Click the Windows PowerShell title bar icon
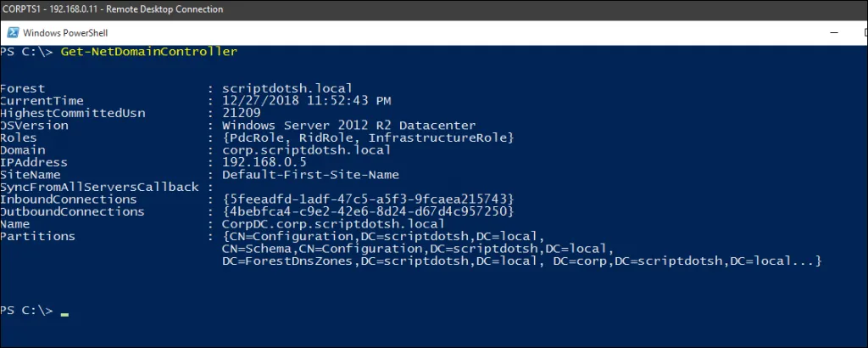Image resolution: width=868 pixels, height=348 pixels. pyautogui.click(x=13, y=33)
